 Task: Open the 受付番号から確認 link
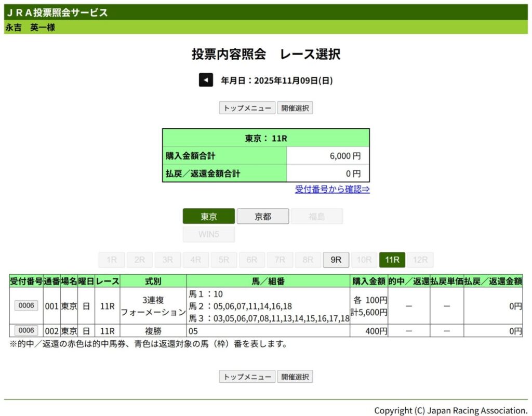pyautogui.click(x=332, y=189)
